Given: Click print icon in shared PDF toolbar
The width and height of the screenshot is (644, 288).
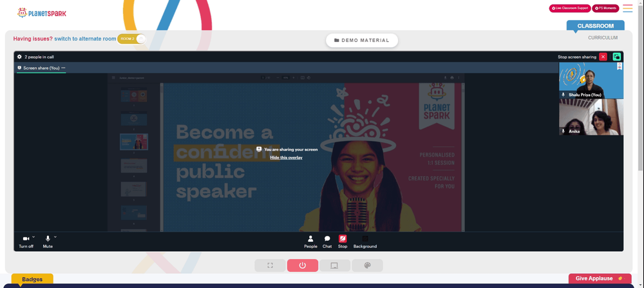Looking at the screenshot, I should 452,77.
